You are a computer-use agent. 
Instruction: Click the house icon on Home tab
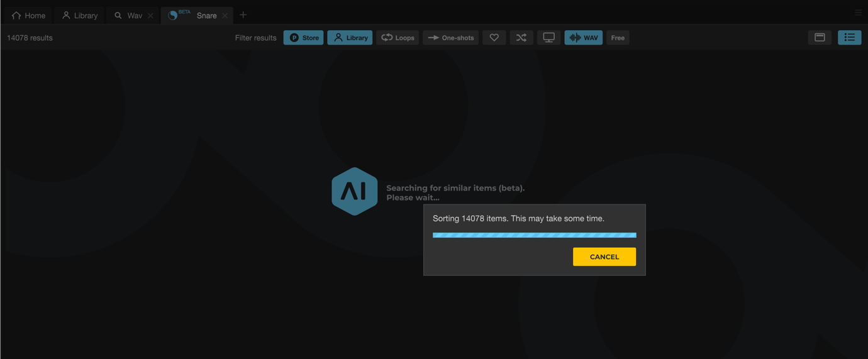point(16,15)
